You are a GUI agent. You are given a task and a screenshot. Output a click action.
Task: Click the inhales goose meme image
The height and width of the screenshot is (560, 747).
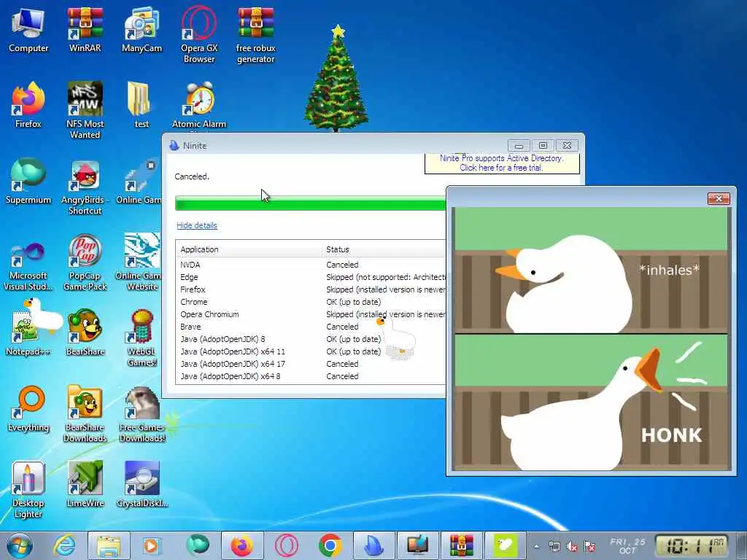pyautogui.click(x=591, y=271)
